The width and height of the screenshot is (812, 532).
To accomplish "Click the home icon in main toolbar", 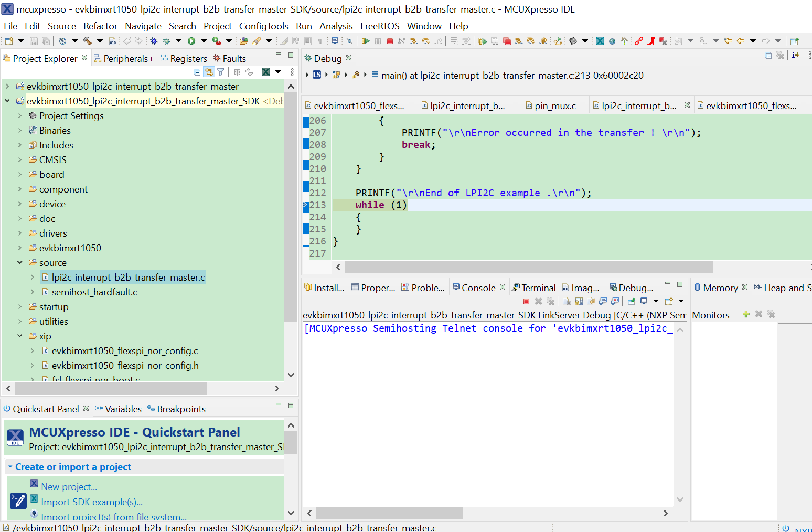I will (624, 41).
